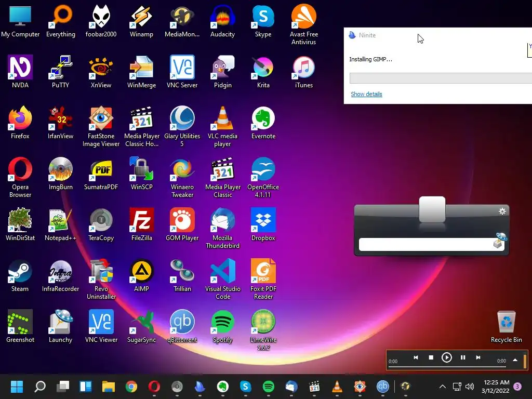
Task: Select Visual Studio Code desktop icon
Action: click(x=222, y=279)
